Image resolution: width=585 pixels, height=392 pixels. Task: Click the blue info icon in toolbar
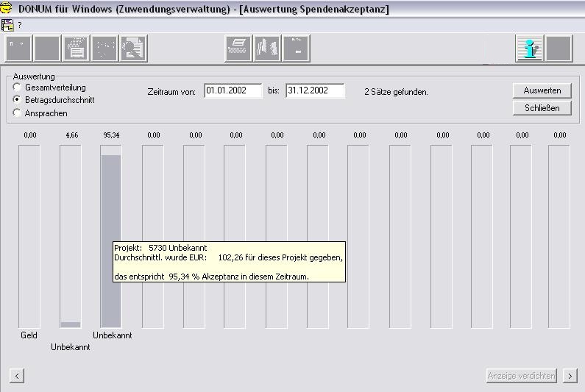(x=529, y=49)
